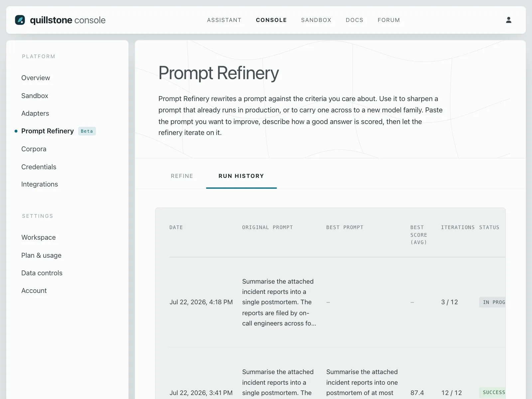Screen dimensions: 532x399
Task: Go to Adapters in the sidebar
Action: pyautogui.click(x=35, y=113)
